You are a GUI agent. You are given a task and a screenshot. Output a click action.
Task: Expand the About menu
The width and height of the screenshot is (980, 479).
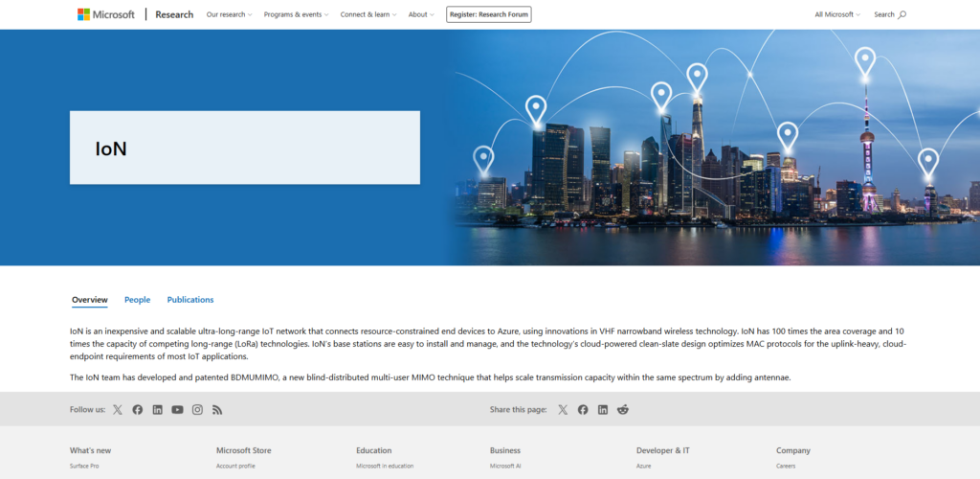click(421, 14)
